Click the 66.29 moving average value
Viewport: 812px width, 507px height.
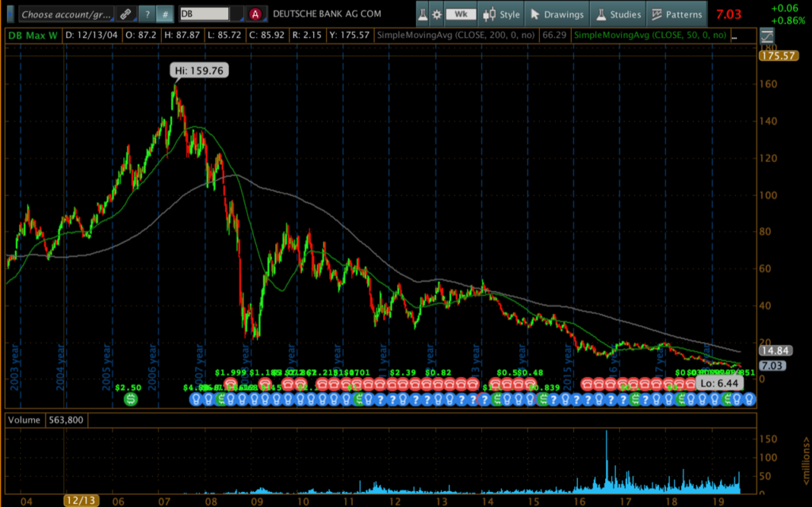[553, 35]
